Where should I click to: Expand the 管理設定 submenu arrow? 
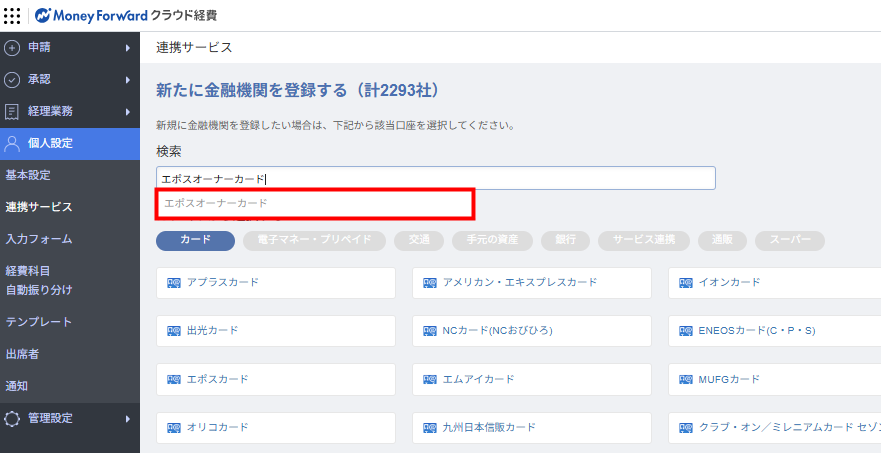click(128, 419)
